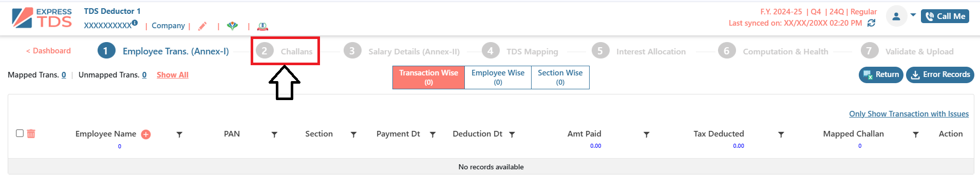
Task: Switch to the Employee Wise tab
Action: coord(498,77)
